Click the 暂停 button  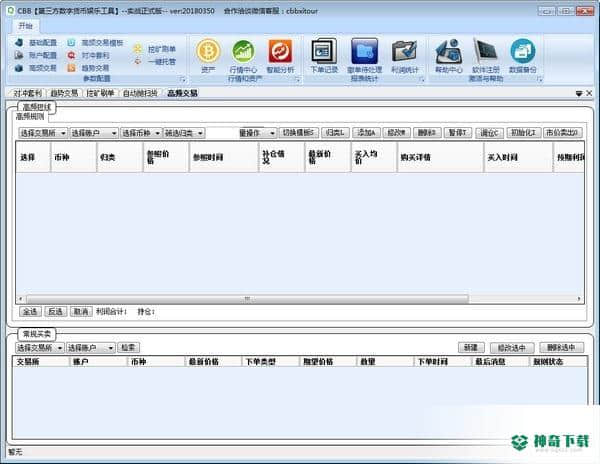point(458,133)
